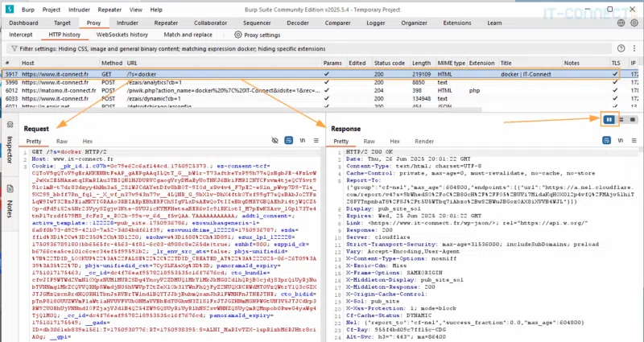Open the Project menu
The height and width of the screenshot is (342, 644).
point(52,10)
